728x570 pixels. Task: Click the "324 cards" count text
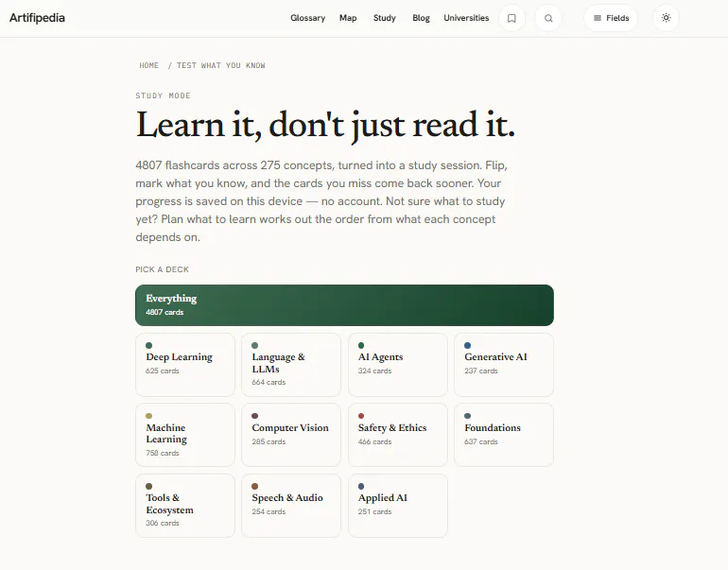374,371
